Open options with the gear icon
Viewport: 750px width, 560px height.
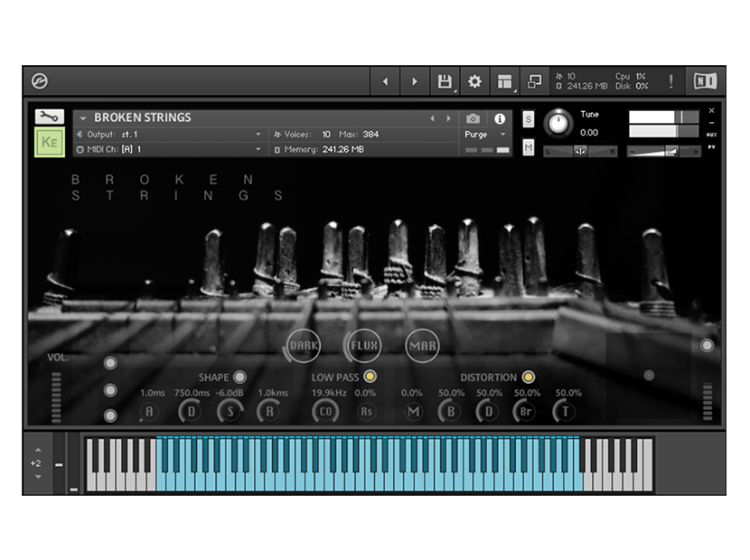(x=474, y=82)
